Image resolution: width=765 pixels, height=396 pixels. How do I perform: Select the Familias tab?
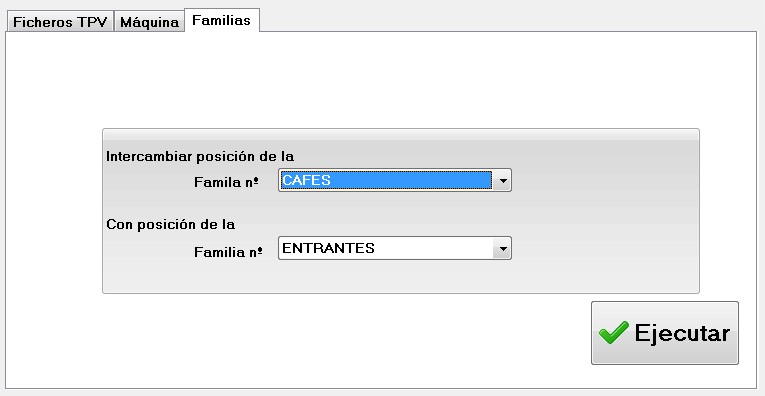[221, 20]
